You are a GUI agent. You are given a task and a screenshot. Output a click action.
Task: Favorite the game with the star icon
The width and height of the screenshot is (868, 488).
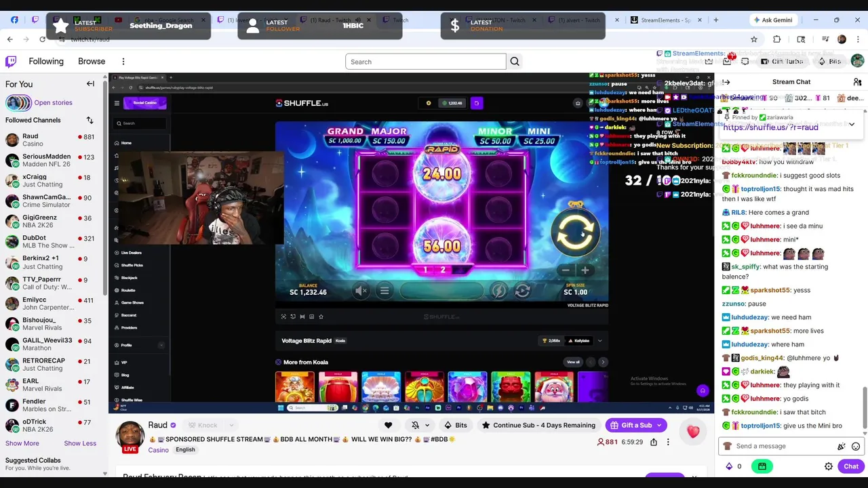321,317
